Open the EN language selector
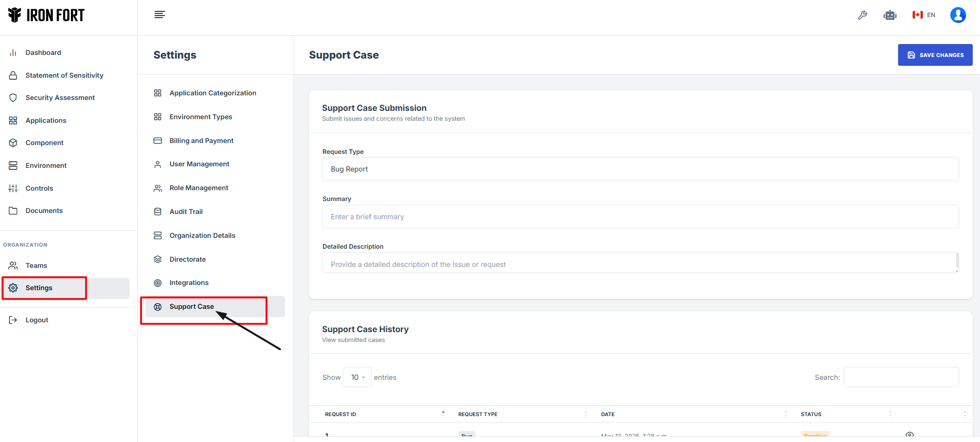Screen dimensions: 980x442 [924, 15]
